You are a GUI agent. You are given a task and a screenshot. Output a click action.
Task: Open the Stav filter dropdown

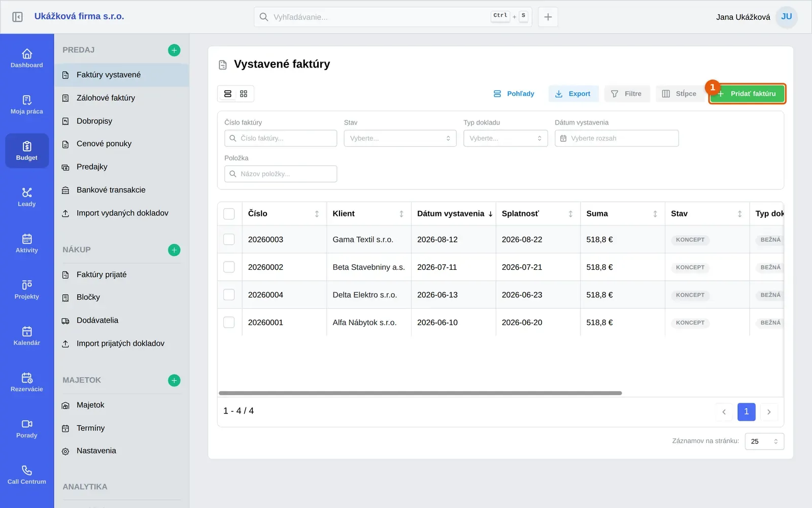400,138
